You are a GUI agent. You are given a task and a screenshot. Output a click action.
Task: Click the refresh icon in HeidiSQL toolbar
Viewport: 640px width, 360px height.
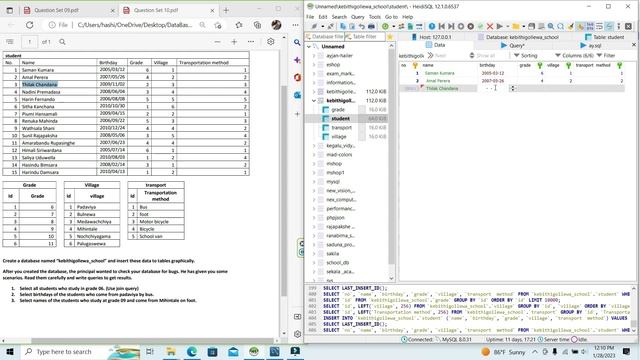pyautogui.click(x=385, y=26)
